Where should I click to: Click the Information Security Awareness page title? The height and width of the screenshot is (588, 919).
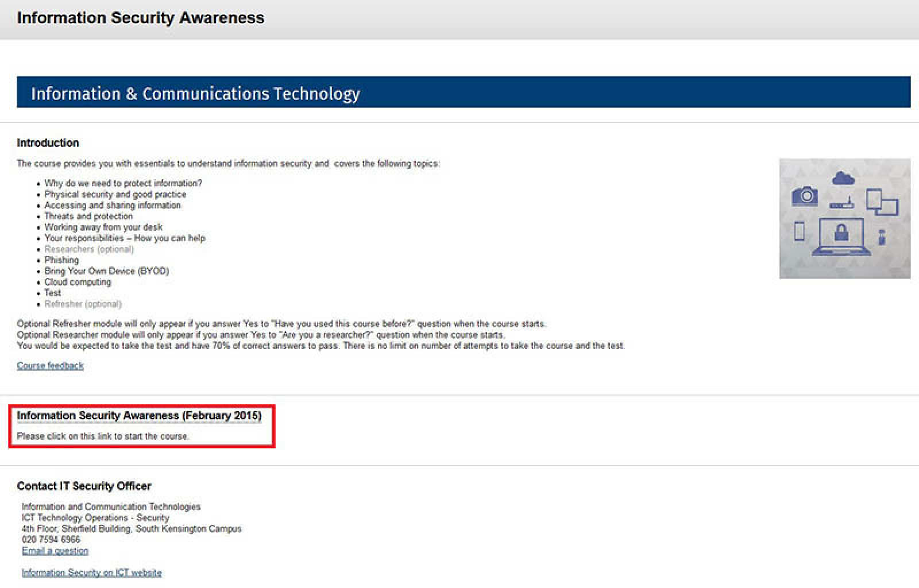click(141, 18)
